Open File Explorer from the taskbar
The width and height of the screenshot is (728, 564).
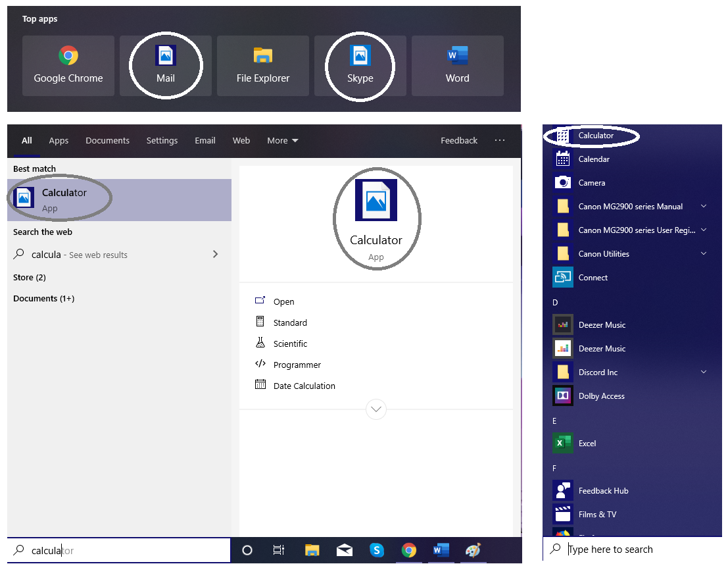[x=312, y=551]
